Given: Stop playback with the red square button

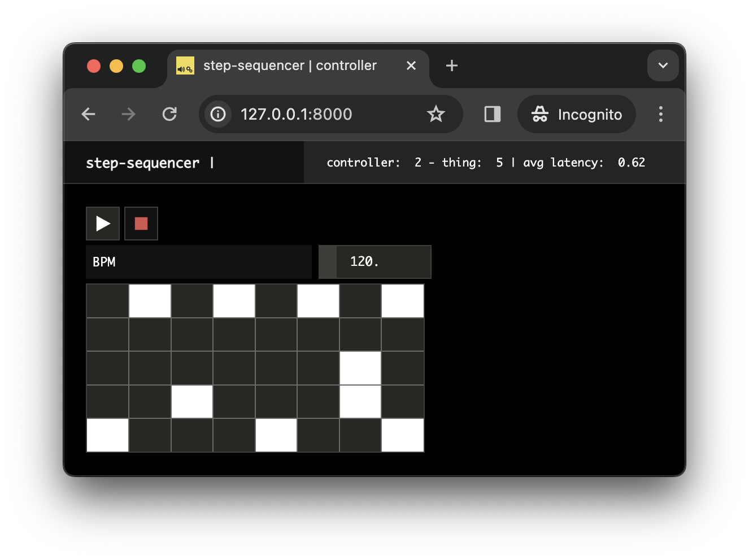Looking at the screenshot, I should [141, 224].
